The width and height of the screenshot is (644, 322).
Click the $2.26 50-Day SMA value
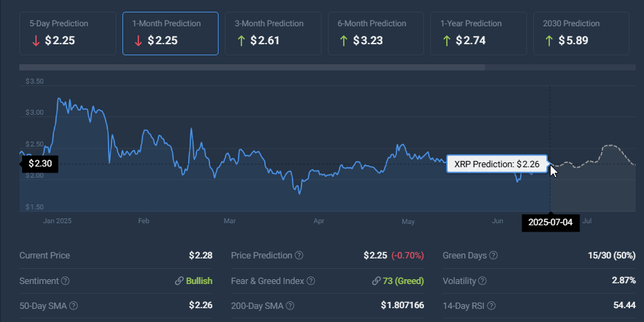pos(201,305)
